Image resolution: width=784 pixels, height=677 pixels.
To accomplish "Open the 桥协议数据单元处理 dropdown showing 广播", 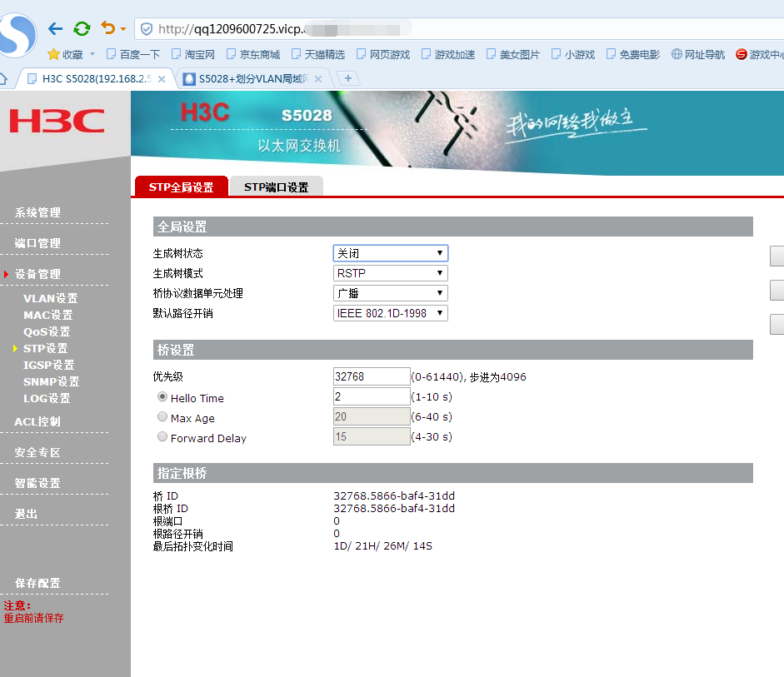I will 391,293.
